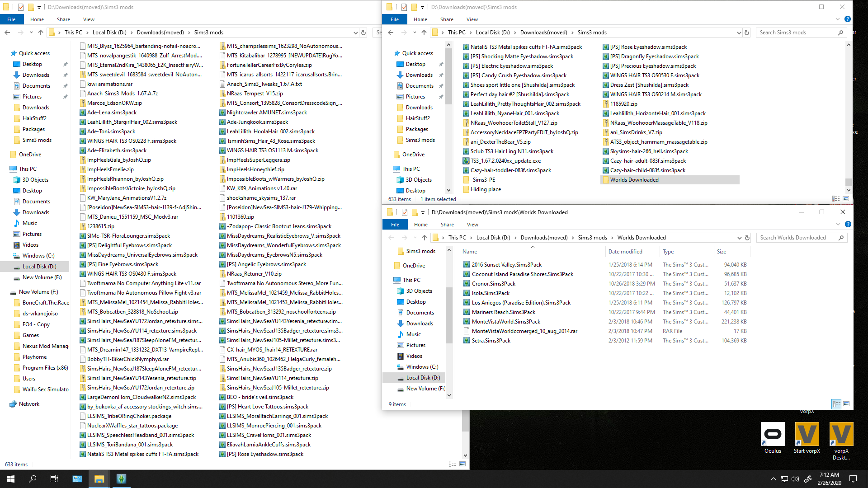Click Properties checkmark in left window quick toolbar
This screenshot has height=488, width=868.
21,7
